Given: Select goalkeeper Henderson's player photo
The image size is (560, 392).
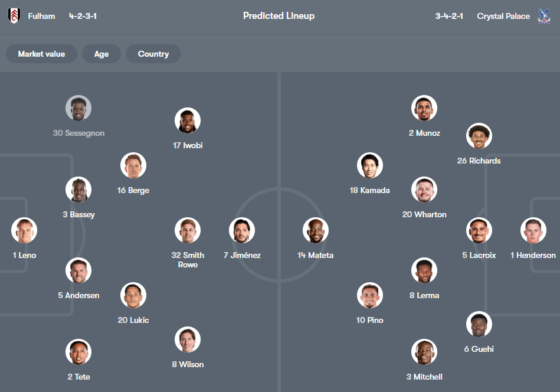Looking at the screenshot, I should (x=533, y=230).
